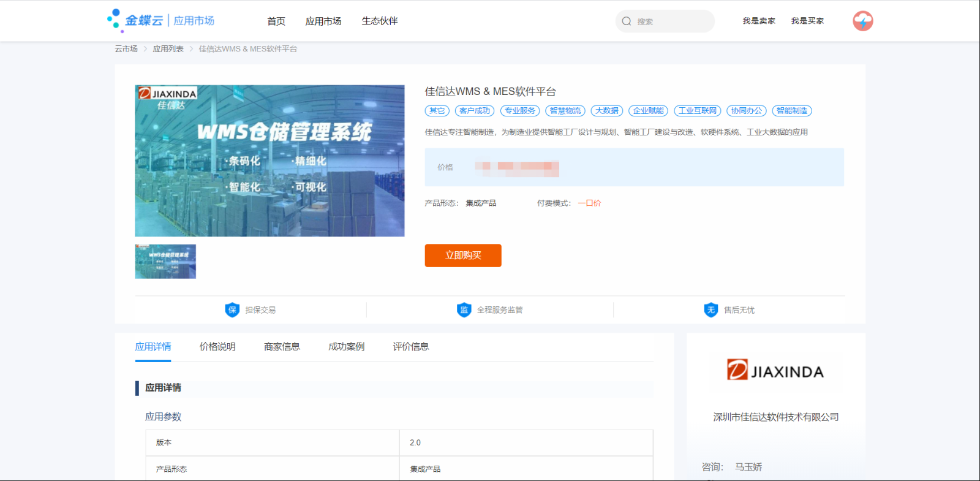
Task: Click the Kingdee Cloud logo icon
Action: point(116,20)
